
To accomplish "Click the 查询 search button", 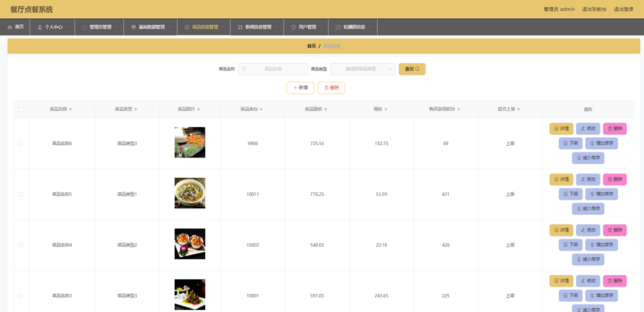I will pos(412,69).
